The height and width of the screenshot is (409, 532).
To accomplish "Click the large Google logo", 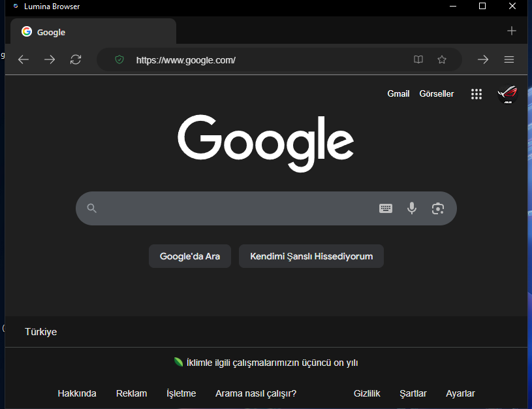I will click(x=266, y=143).
